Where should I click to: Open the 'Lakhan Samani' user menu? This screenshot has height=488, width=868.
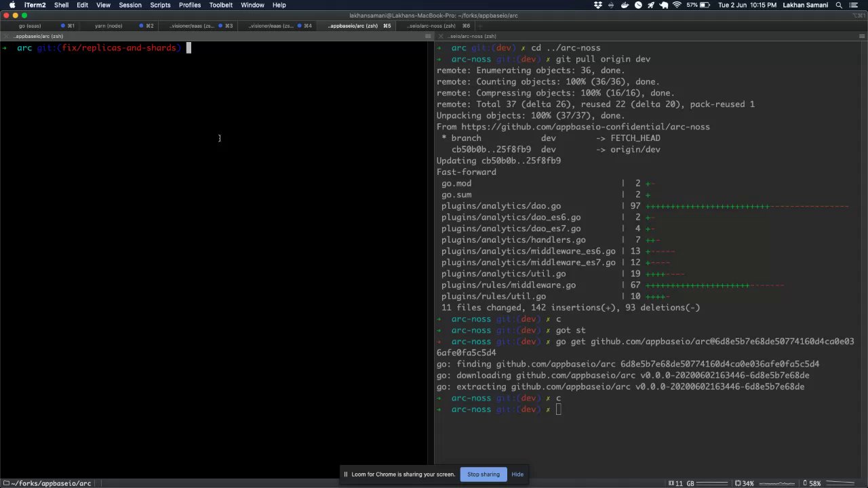coord(805,5)
